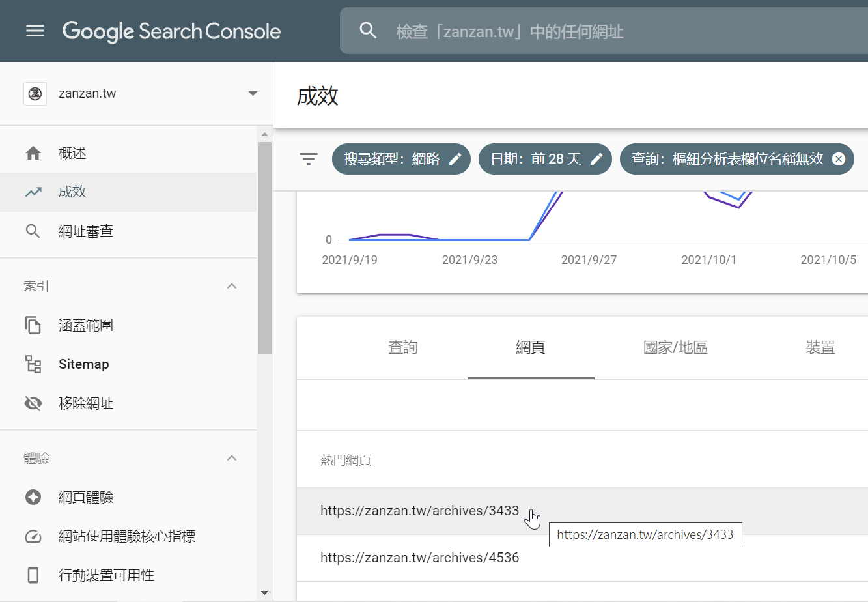This screenshot has width=868, height=602.
Task: Collapse the 體驗 section
Action: point(232,458)
